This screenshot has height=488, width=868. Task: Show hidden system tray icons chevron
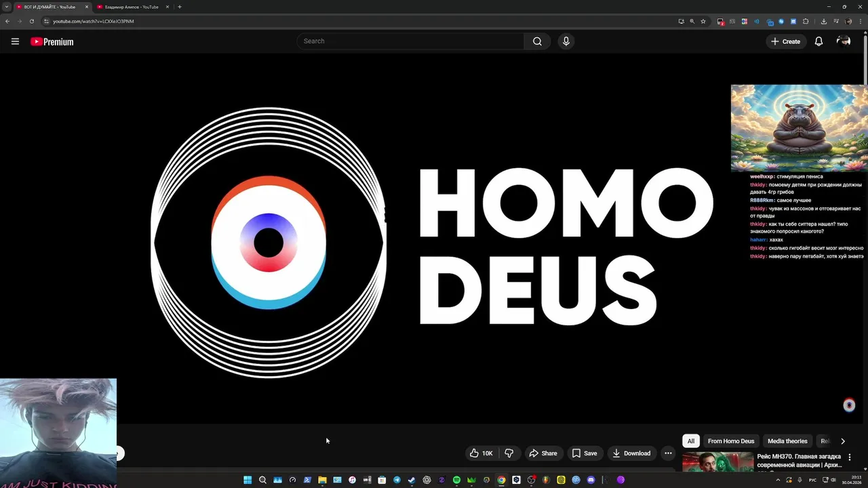tap(778, 480)
